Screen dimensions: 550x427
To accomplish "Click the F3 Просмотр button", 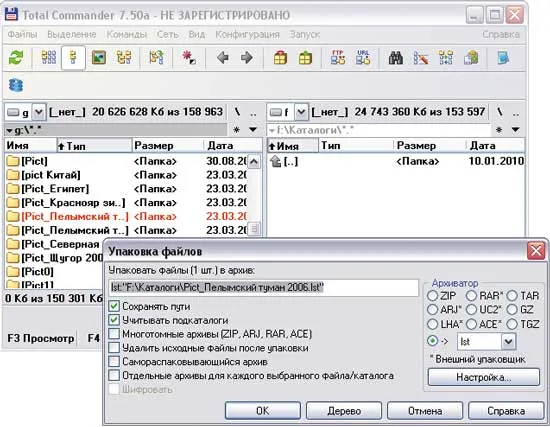I will (40, 338).
